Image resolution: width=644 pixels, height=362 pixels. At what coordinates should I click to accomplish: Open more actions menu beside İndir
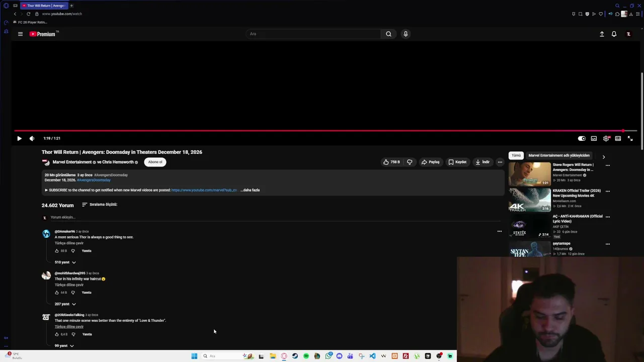coord(500,162)
